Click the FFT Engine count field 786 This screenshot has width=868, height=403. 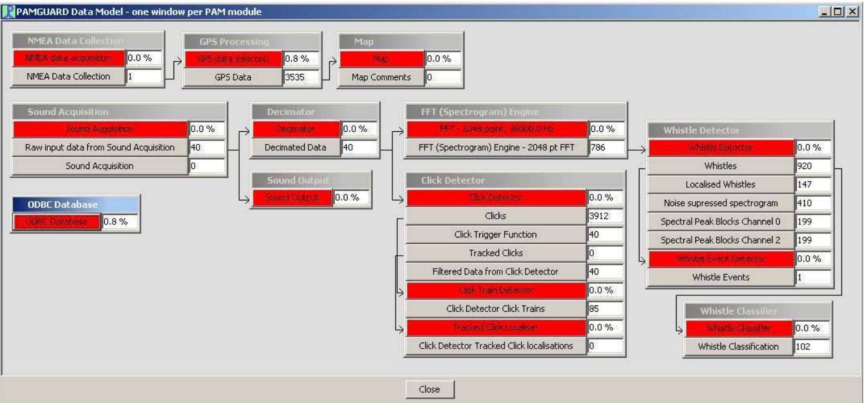click(606, 147)
